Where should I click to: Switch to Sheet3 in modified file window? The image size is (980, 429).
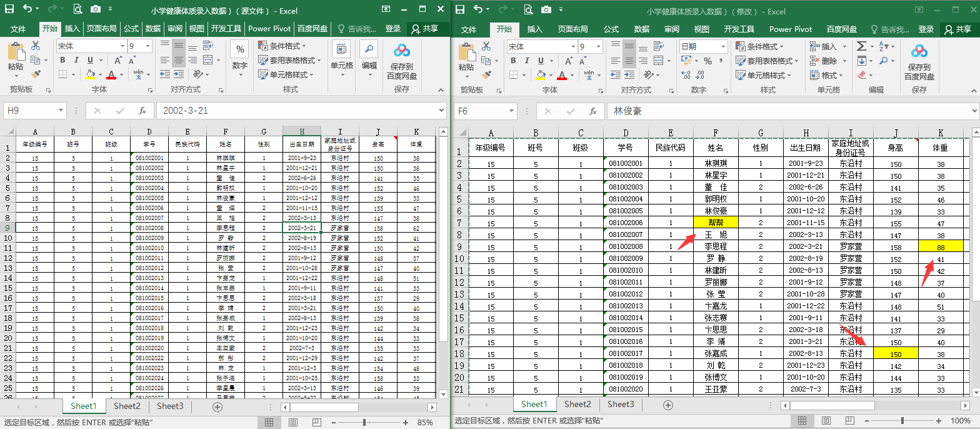(621, 405)
